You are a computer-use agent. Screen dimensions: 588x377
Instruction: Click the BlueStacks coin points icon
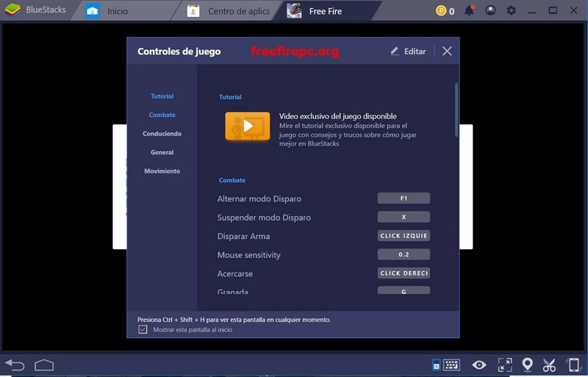pos(441,10)
